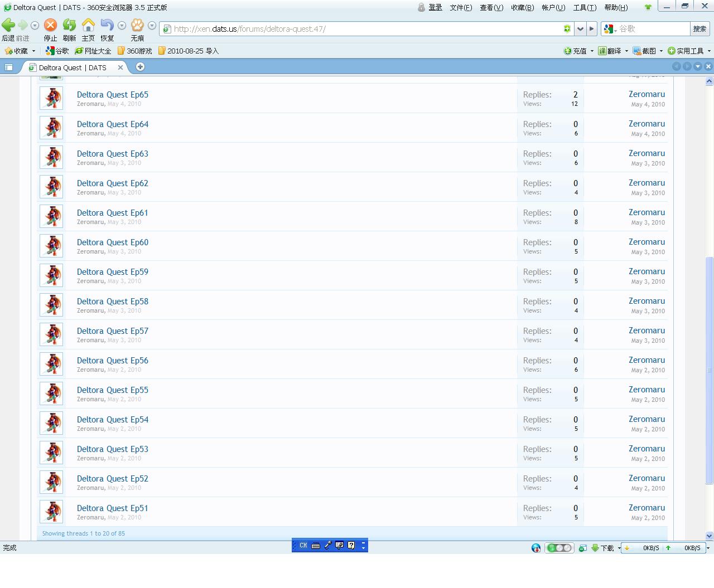Click the CH input language indicator
This screenshot has height=588, width=714.
pos(303,546)
